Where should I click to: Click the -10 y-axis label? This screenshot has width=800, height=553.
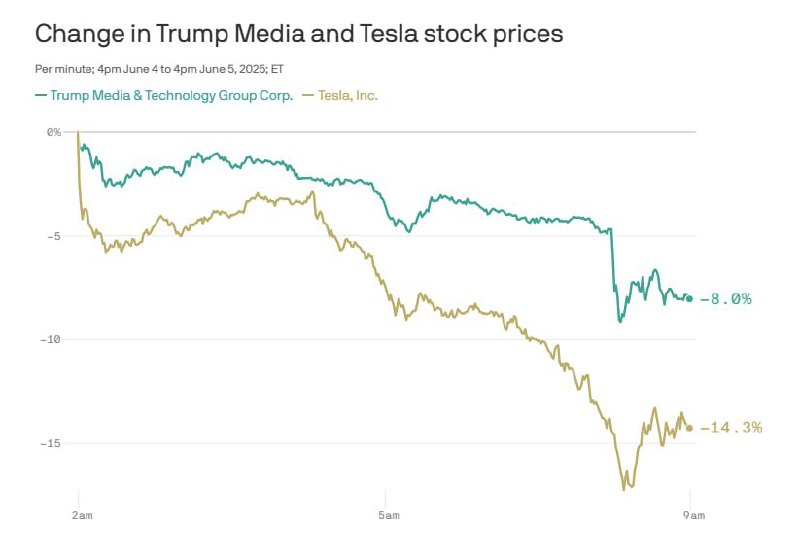(50, 340)
